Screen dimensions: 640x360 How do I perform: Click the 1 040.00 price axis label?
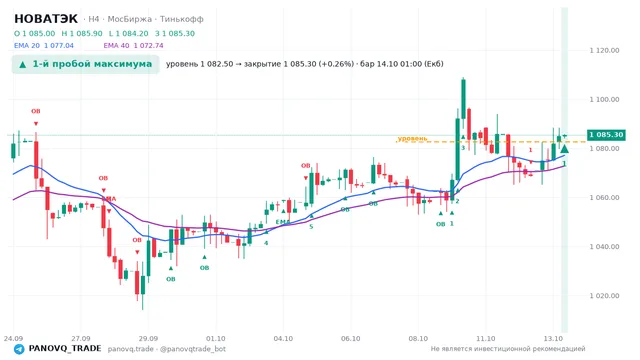[604, 246]
